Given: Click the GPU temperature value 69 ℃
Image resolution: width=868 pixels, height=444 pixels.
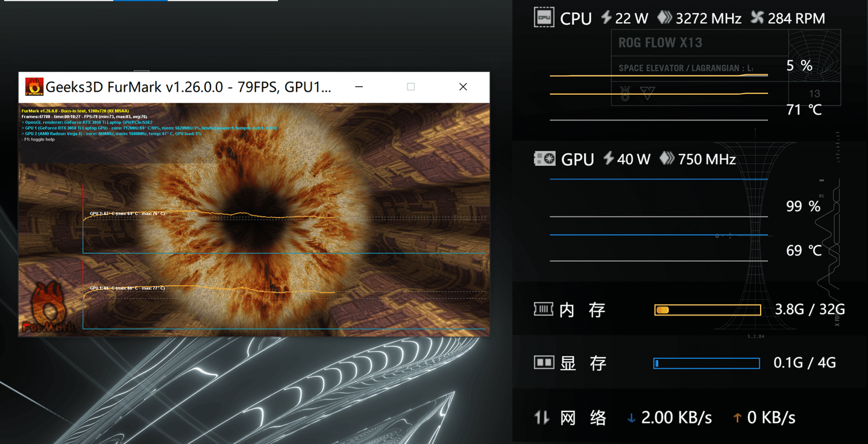Looking at the screenshot, I should coord(804,250).
